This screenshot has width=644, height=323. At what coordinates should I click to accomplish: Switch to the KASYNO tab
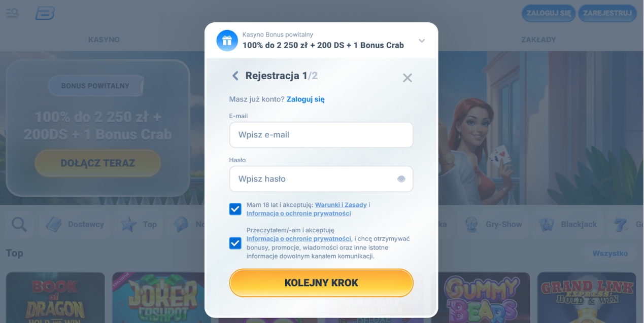104,40
